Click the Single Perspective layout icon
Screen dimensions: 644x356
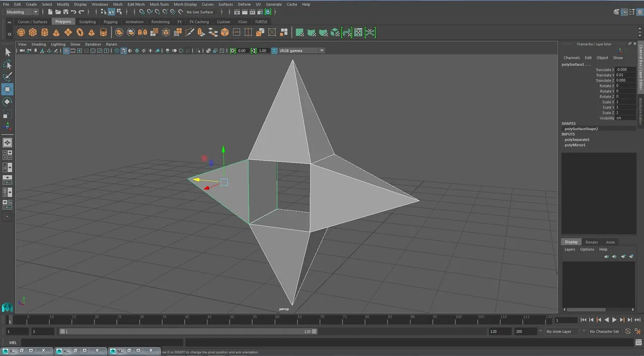(8, 143)
